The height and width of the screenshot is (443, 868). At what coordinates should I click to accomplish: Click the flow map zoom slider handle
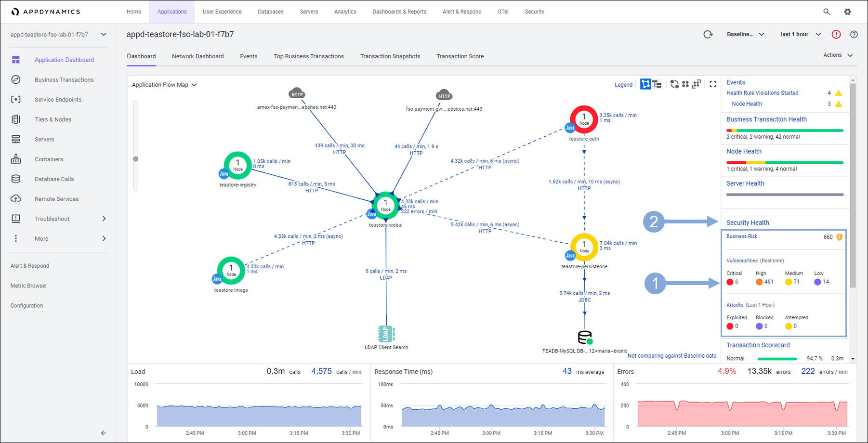(136, 159)
